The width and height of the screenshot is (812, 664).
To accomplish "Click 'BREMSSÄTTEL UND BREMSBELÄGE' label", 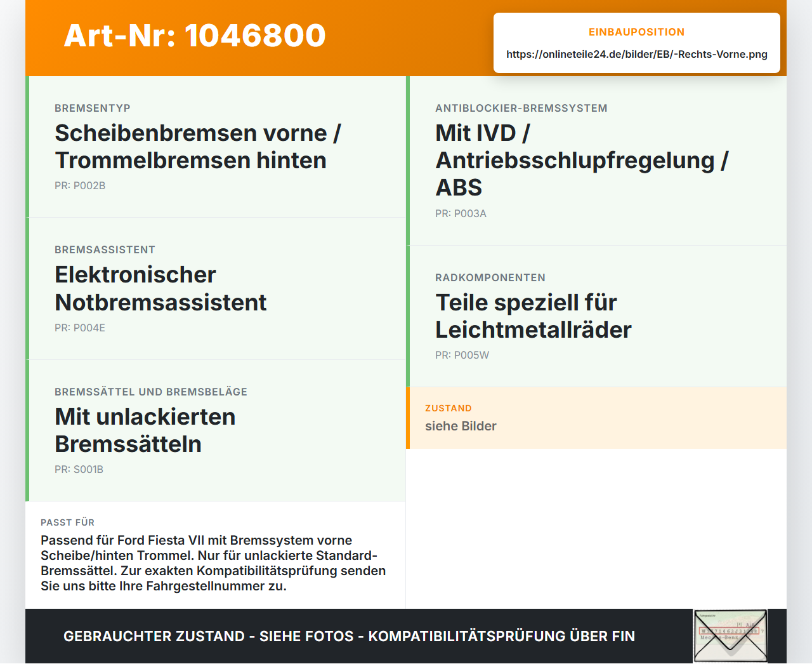I will [151, 392].
